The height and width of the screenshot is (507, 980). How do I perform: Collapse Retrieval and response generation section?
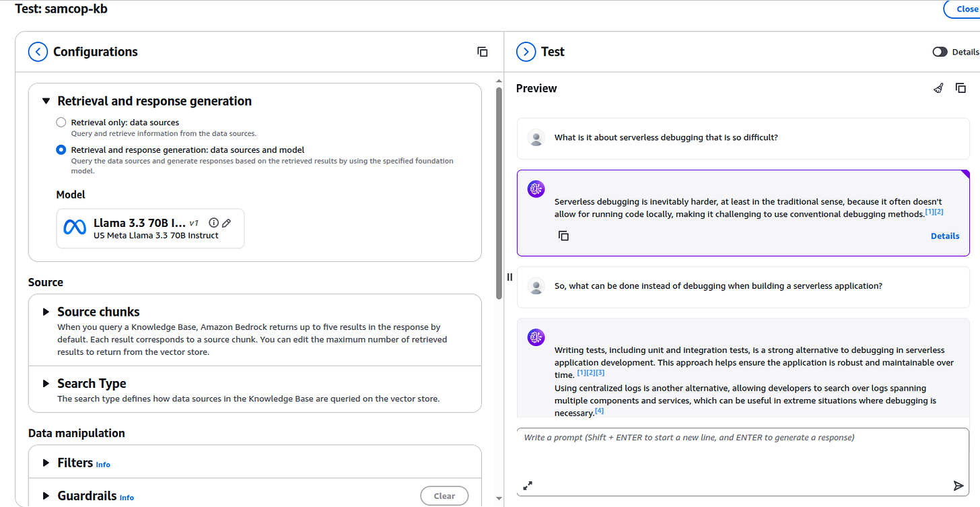pyautogui.click(x=46, y=101)
